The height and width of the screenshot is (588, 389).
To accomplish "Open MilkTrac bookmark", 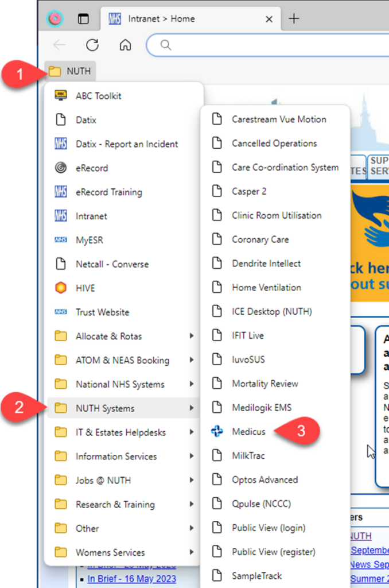I will (275, 455).
